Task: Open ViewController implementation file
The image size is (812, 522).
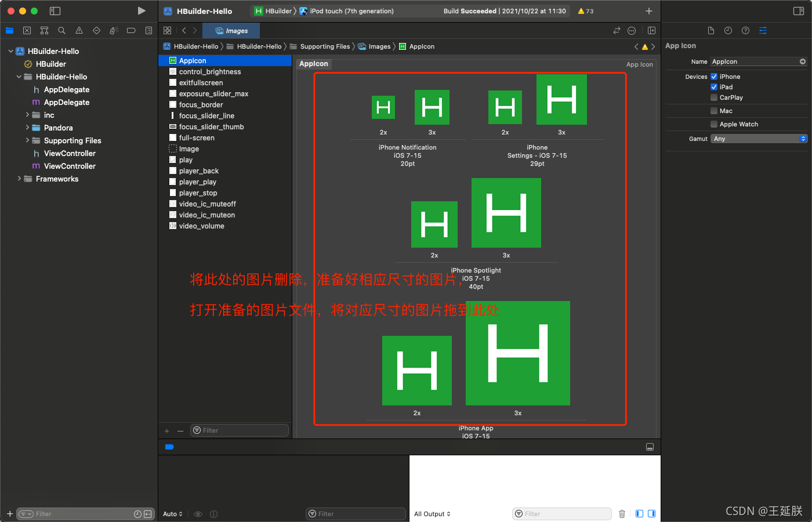Action: [x=70, y=166]
